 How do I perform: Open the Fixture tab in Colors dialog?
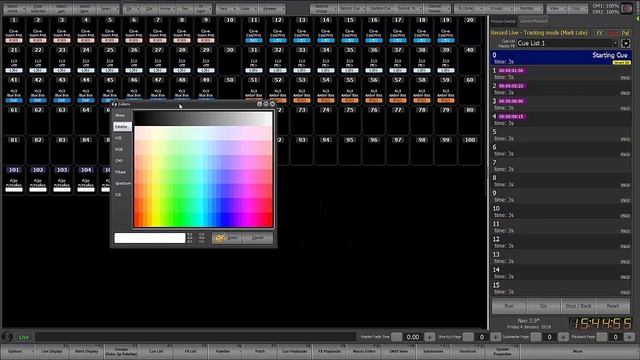pyautogui.click(x=122, y=172)
